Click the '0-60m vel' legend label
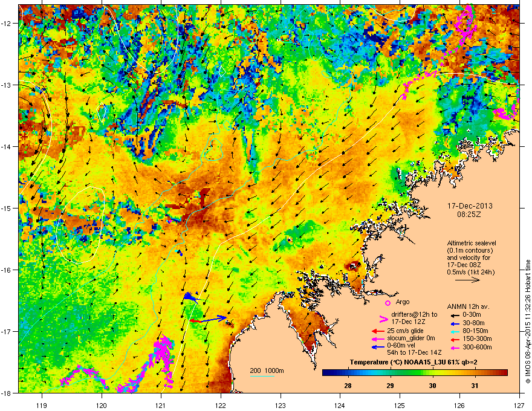This screenshot has height=411, width=532. [x=401, y=345]
